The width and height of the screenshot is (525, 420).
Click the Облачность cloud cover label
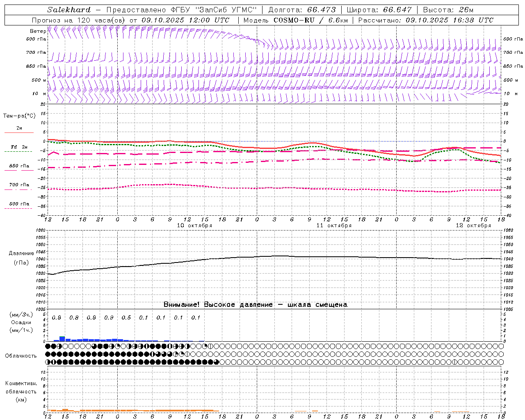click(21, 356)
